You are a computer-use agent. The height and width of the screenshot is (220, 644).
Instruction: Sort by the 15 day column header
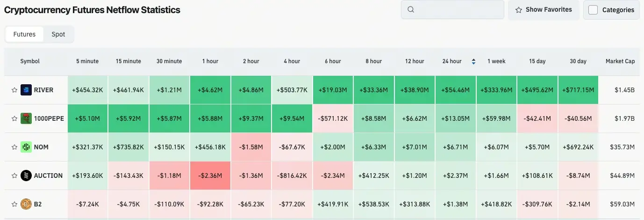click(x=537, y=61)
